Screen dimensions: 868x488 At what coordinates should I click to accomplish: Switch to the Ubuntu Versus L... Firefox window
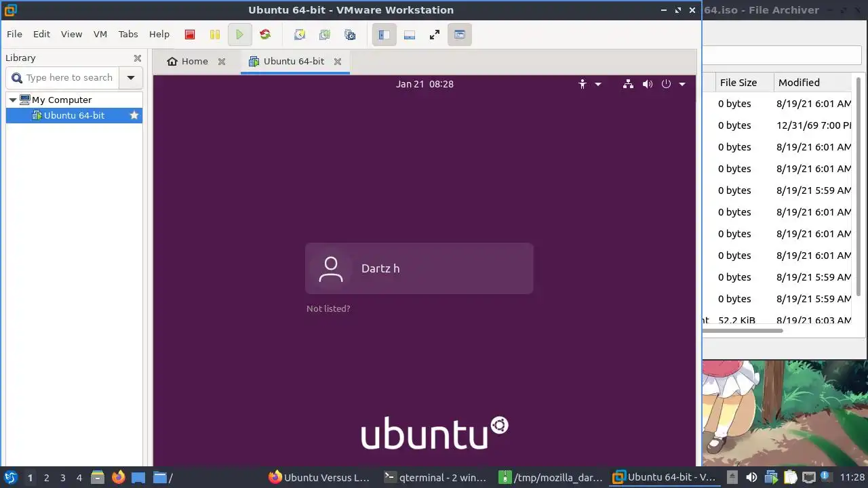(319, 478)
